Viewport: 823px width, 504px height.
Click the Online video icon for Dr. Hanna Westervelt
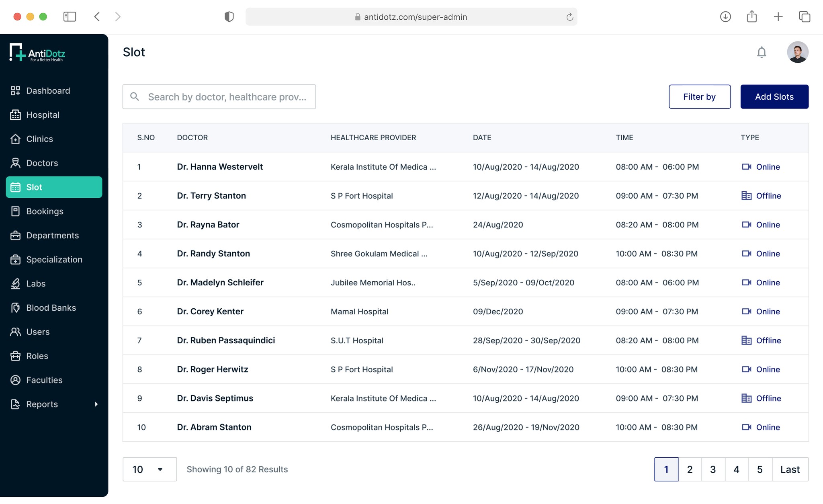click(746, 167)
